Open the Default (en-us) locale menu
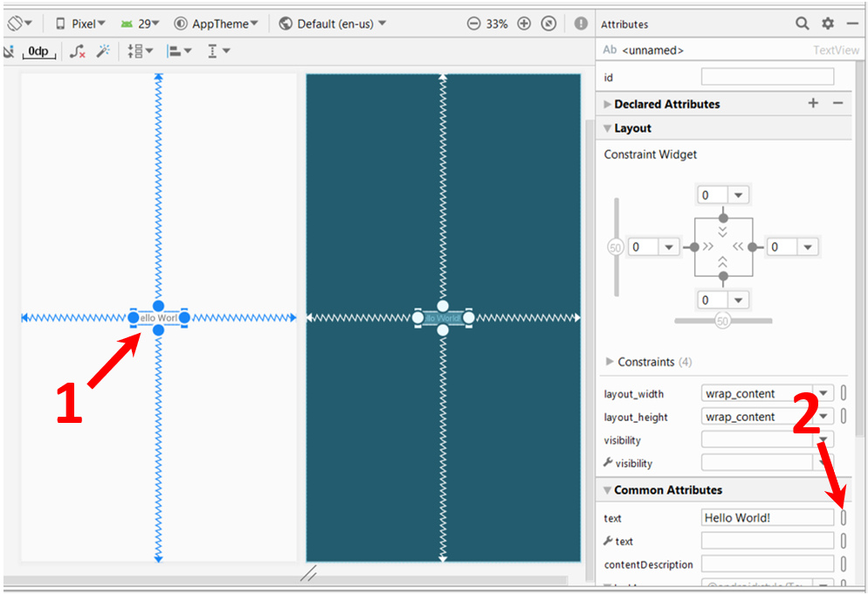 [333, 24]
